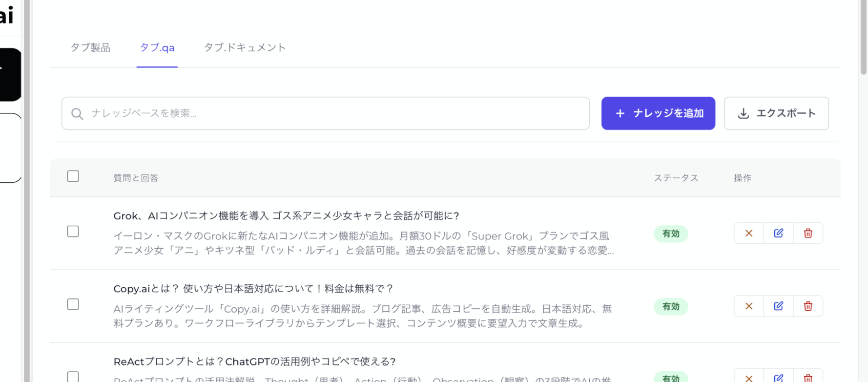This screenshot has width=868, height=382.
Task: Click the vertical scrollbar thumb on right edge
Action: point(864,37)
